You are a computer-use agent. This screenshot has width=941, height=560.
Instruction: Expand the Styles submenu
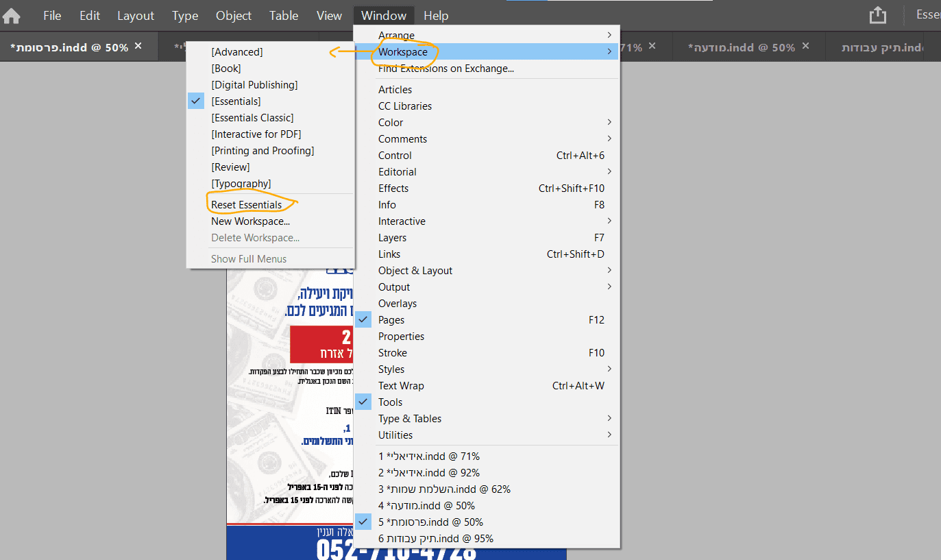(487, 369)
